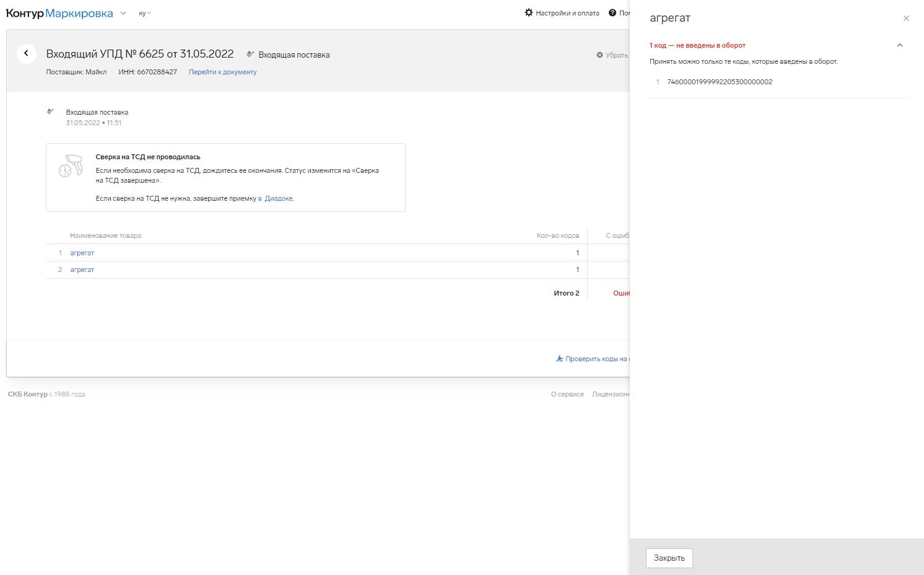Image resolution: width=924 pixels, height=575 pixels.
Task: Click the back arrow button
Action: [26, 53]
